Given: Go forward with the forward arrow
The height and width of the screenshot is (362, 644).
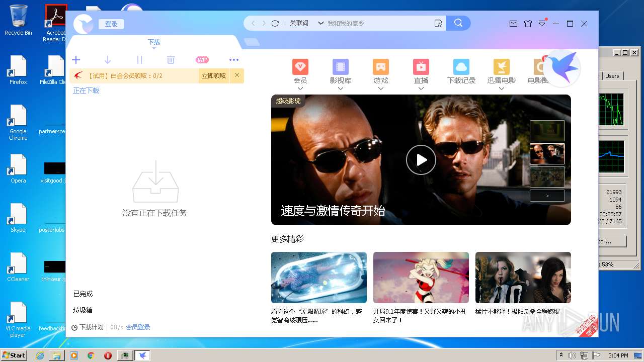Looking at the screenshot, I should (x=264, y=23).
